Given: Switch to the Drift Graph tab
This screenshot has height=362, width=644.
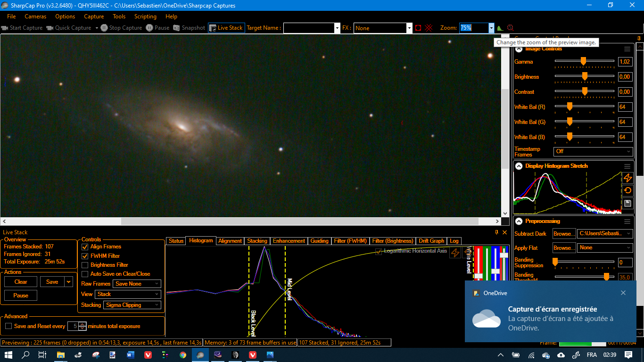Looking at the screenshot, I should pos(431,241).
